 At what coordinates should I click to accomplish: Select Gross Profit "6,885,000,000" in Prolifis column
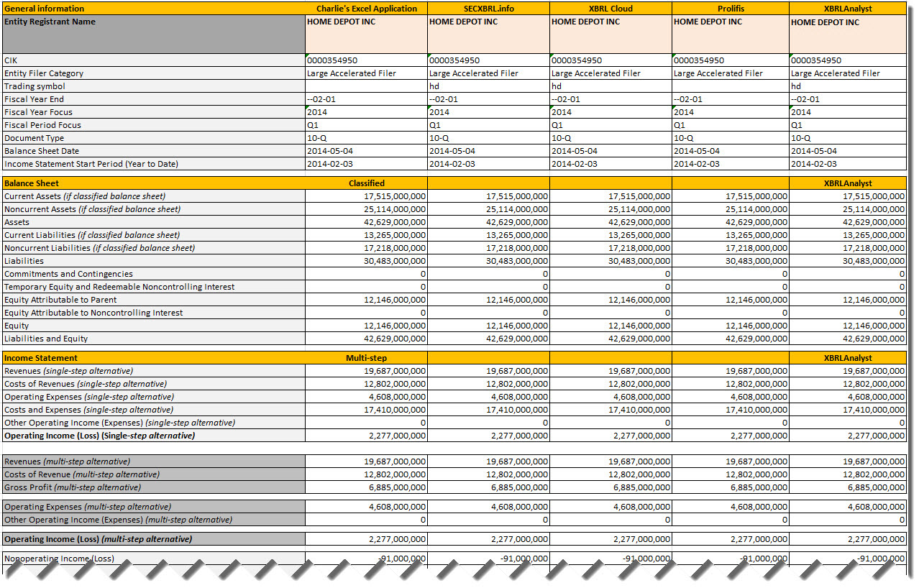coord(731,487)
